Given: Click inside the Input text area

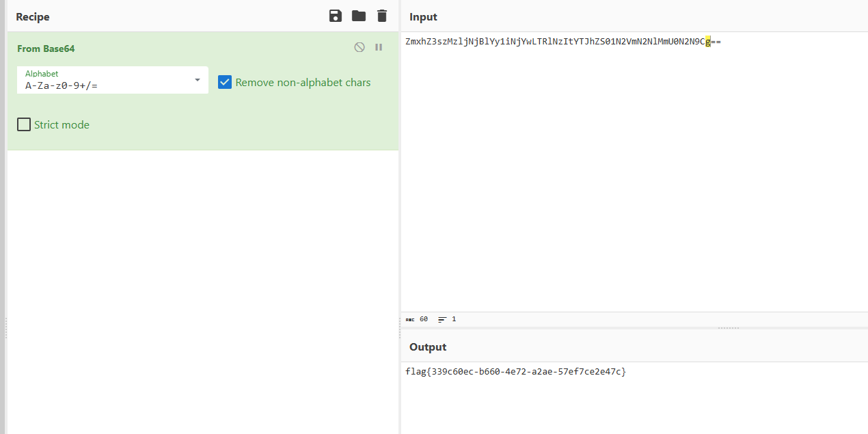Looking at the screenshot, I should point(634,171).
